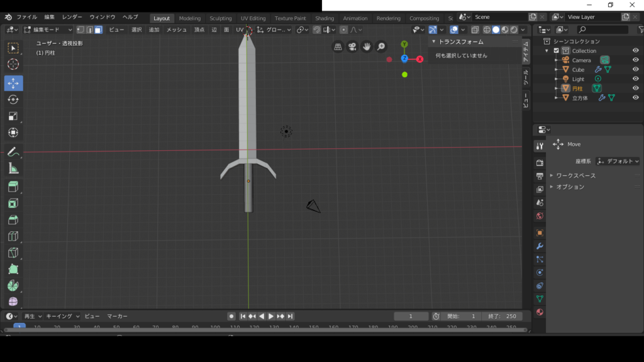Activate the Rotate tool
The image size is (644, 362).
[13, 99]
